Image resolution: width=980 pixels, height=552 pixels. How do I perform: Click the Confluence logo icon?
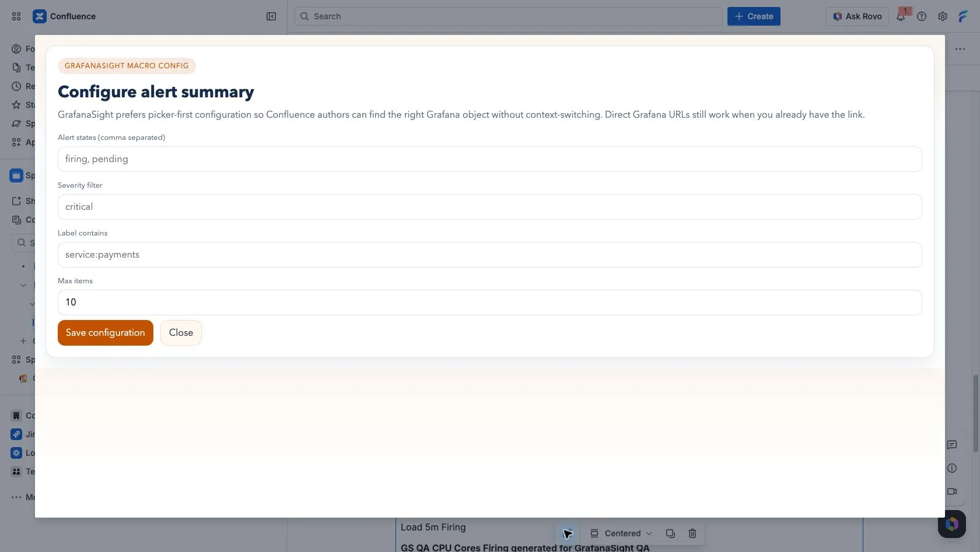click(39, 16)
